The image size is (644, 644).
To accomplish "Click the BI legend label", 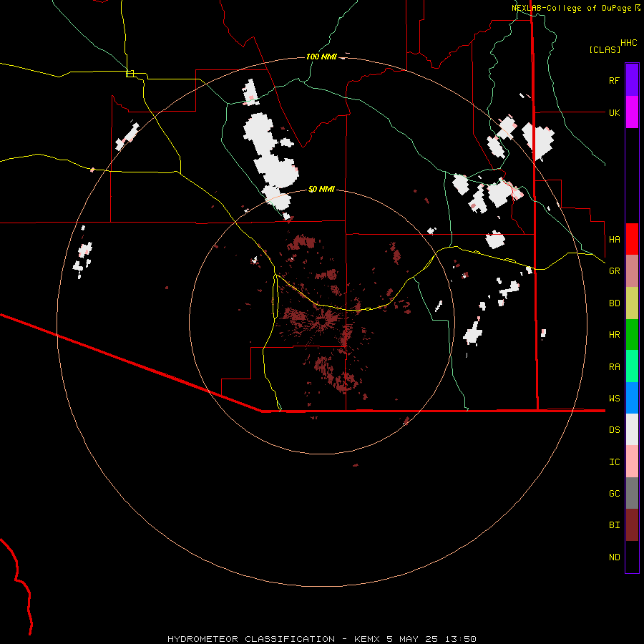I will coord(614,525).
